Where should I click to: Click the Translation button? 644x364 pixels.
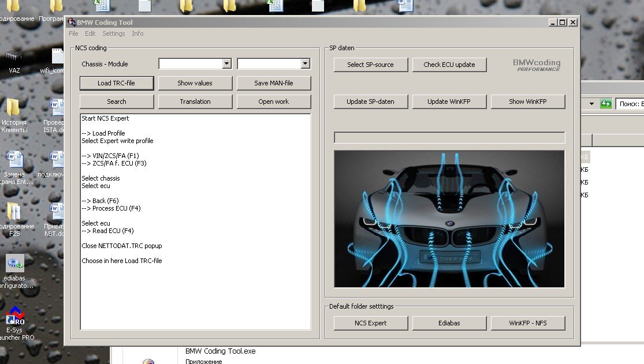(195, 102)
